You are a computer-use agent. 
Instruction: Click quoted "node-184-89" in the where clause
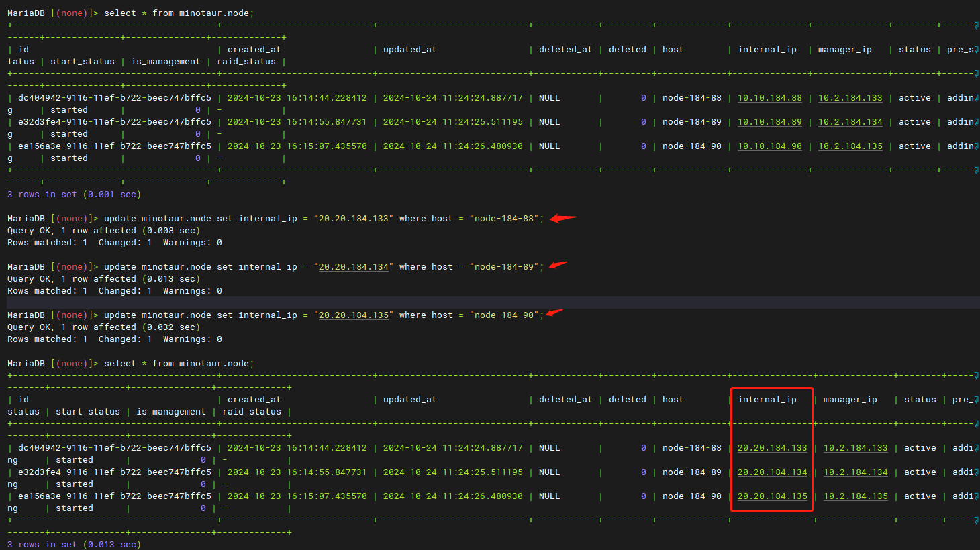click(504, 267)
